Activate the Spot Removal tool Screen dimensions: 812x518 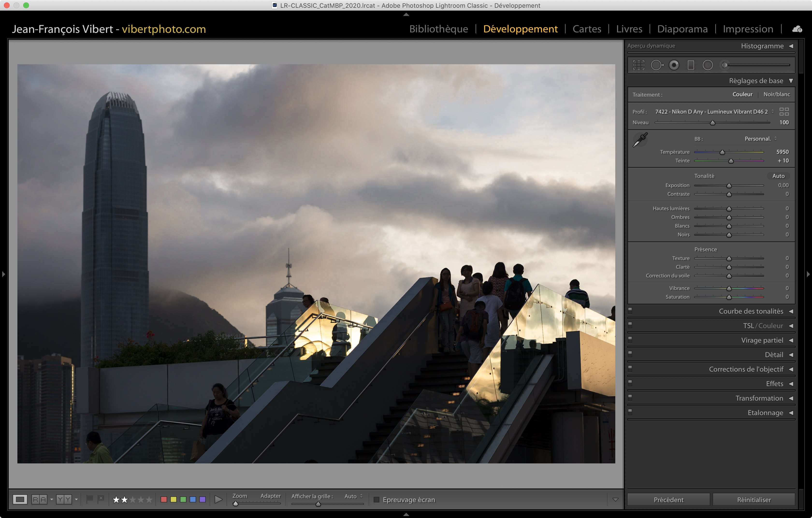[657, 65]
